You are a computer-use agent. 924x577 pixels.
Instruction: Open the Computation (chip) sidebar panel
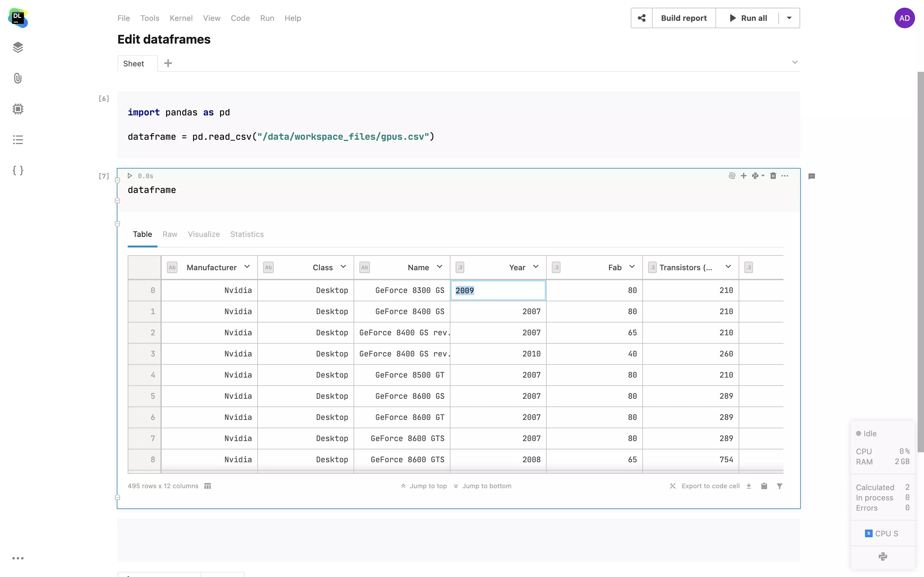[x=18, y=109]
